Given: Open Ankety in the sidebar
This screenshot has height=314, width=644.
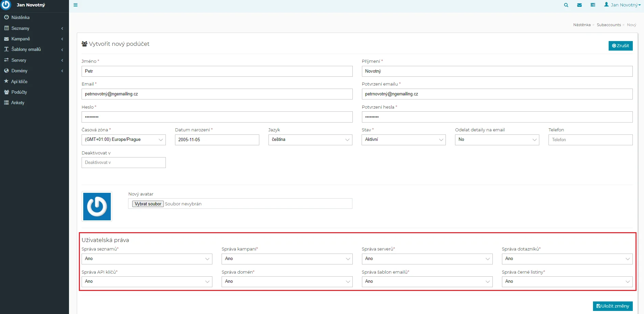Looking at the screenshot, I should (x=18, y=103).
